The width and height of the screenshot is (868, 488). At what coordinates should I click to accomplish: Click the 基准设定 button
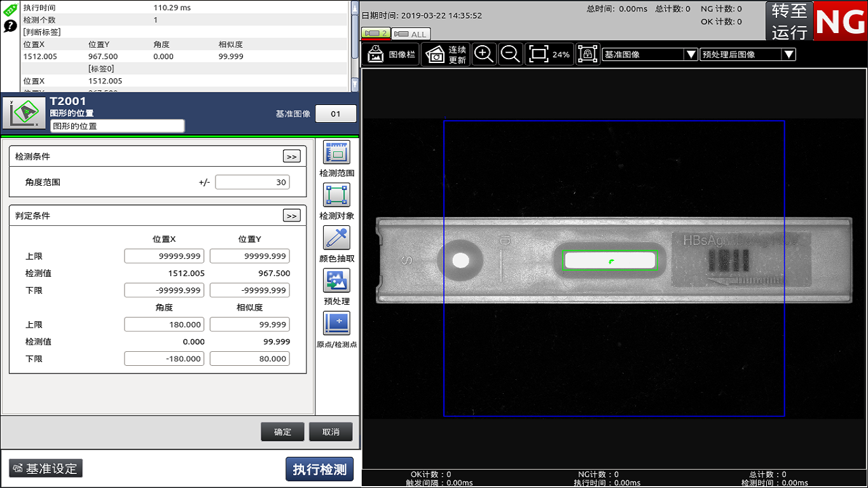[46, 469]
